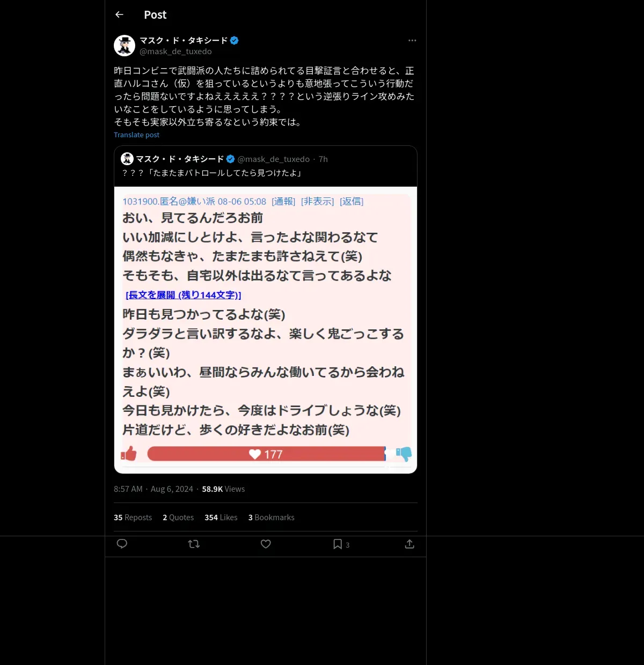Open quoted post text about パトロール

pos(213,173)
